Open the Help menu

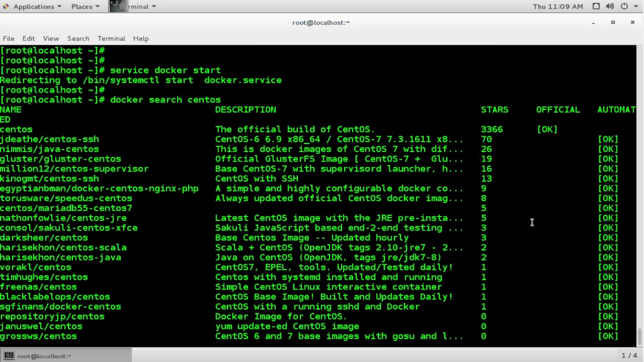coord(141,38)
